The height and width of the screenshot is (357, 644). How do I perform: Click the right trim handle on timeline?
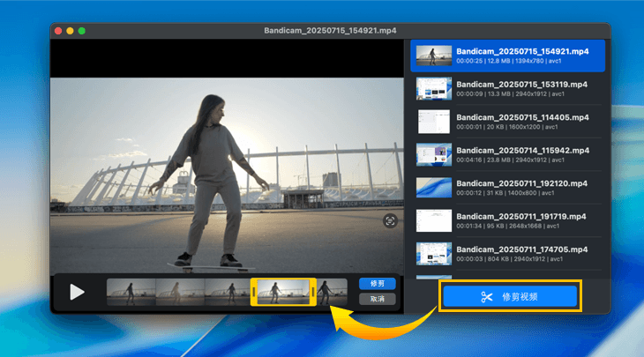(x=313, y=292)
